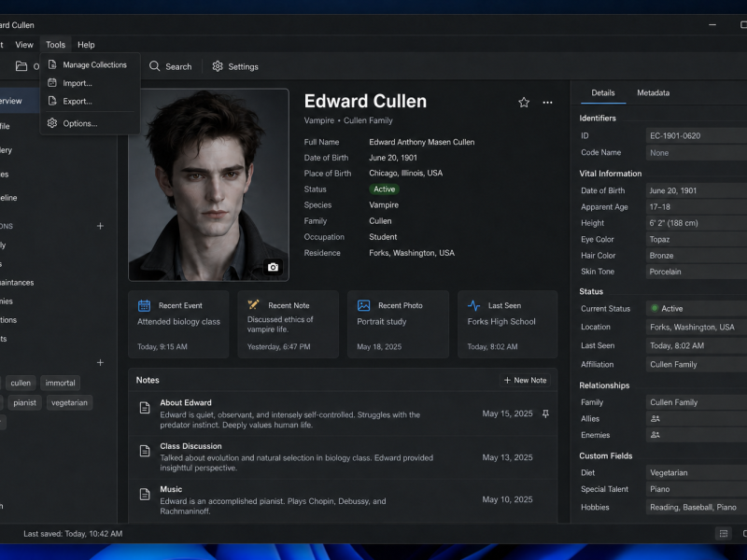
Task: Open the Recent Photo Portrait study card
Action: point(399,324)
